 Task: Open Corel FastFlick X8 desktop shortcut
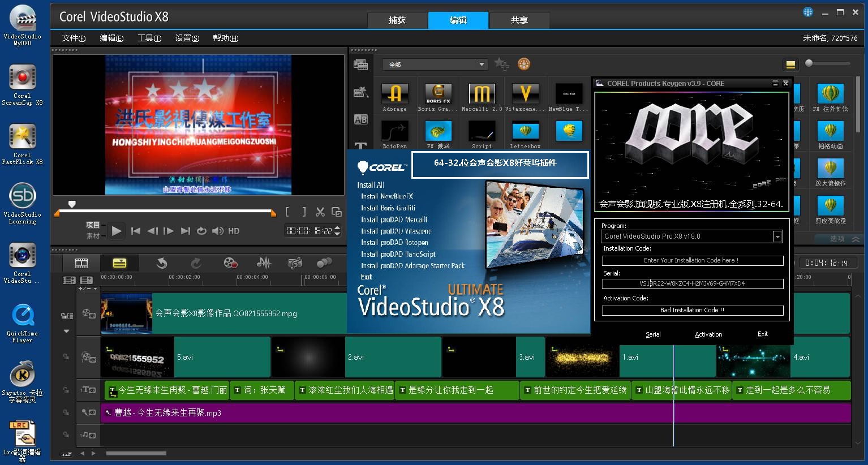pos(22,144)
